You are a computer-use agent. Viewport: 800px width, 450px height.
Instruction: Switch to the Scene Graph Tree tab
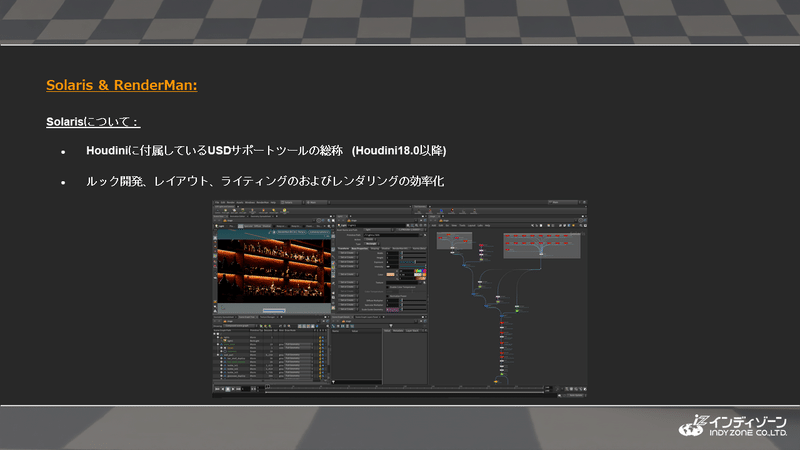[247, 317]
